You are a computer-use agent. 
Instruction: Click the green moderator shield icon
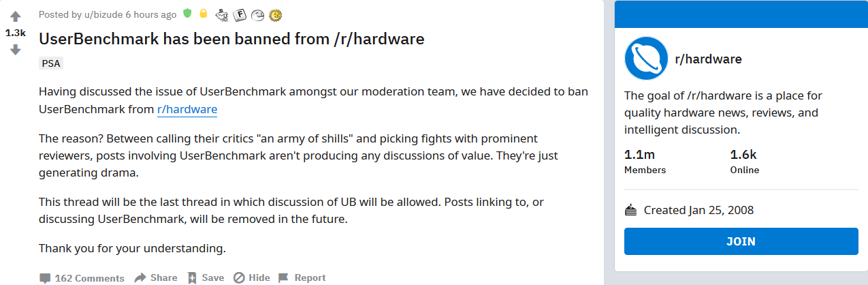(188, 14)
